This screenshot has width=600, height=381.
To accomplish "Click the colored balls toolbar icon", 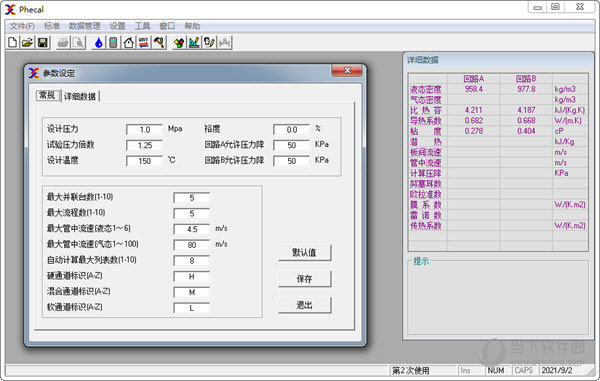I will [179, 42].
